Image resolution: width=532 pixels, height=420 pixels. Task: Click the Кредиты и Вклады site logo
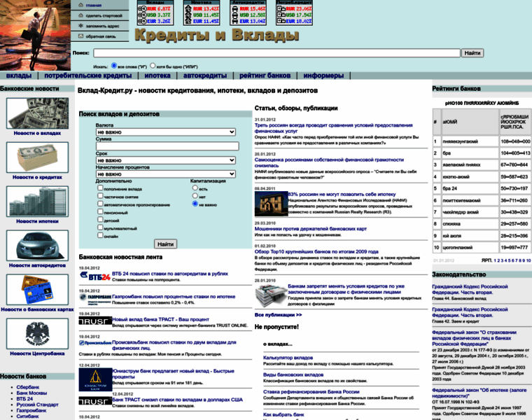217,35
